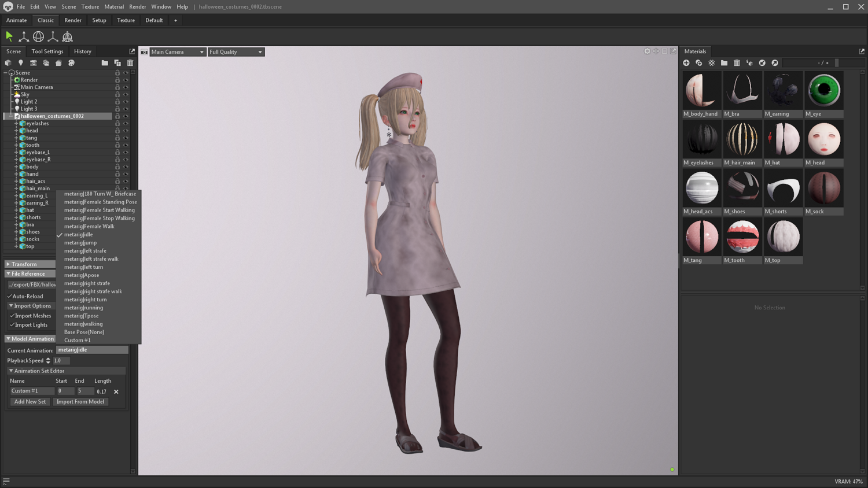Viewport: 868px width, 488px height.
Task: Hide the eyelashes mesh
Action: 126,123
